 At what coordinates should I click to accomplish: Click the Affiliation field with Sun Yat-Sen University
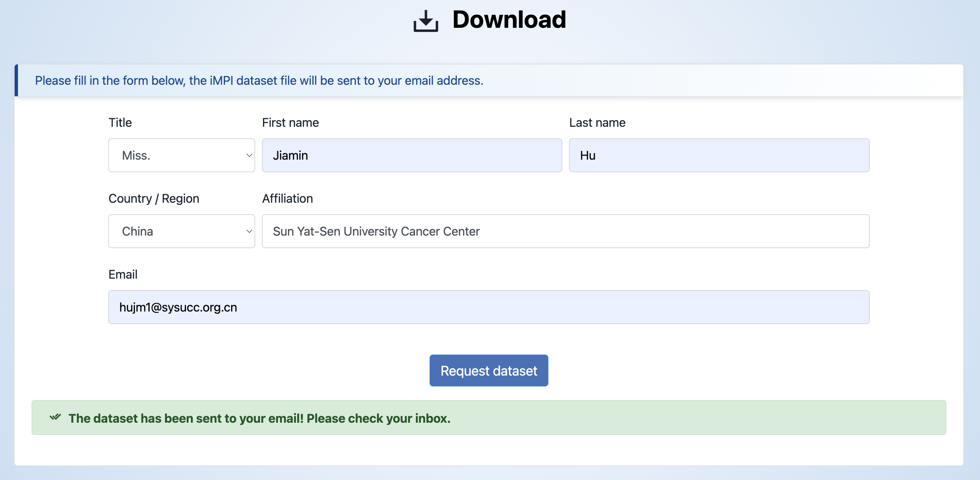(x=565, y=231)
